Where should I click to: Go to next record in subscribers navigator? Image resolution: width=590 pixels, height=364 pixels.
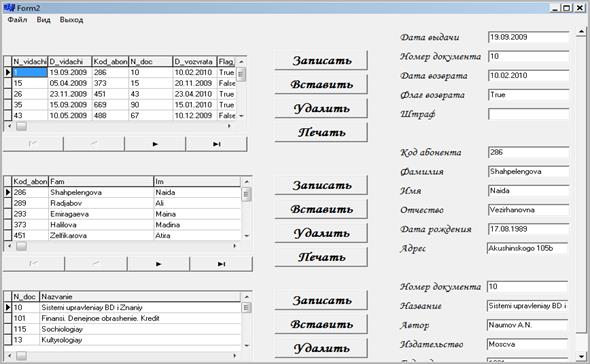coord(158,264)
